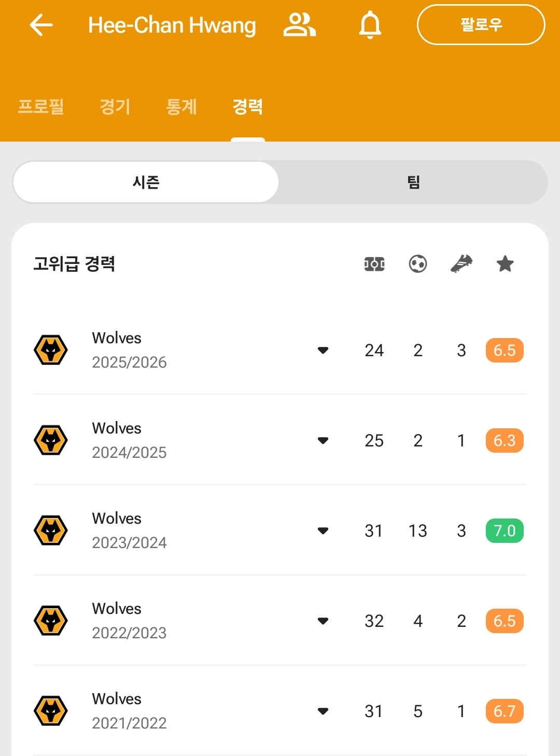
Task: Tap Wolves crest for 2023/2024 season
Action: click(x=51, y=530)
